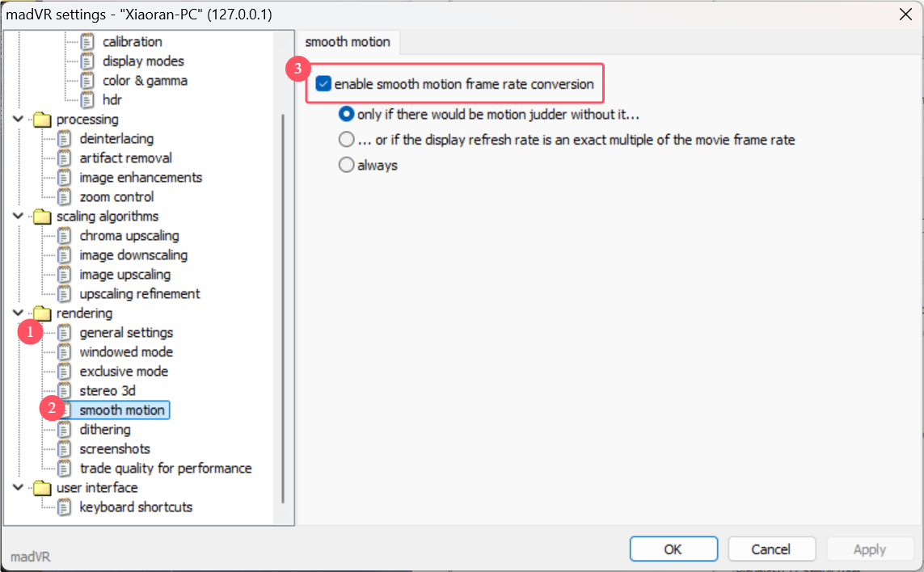Select the 'always' radio option
This screenshot has width=924, height=572.
tap(347, 166)
